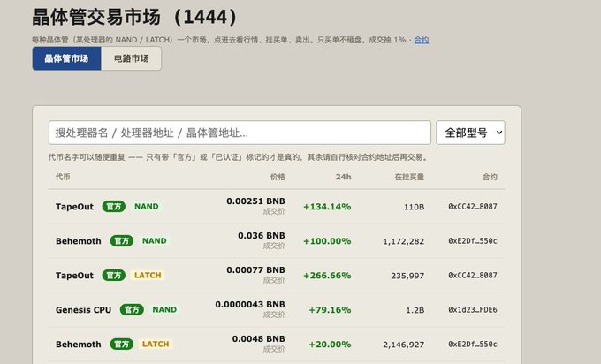Expand the 全部型号 dropdown

(x=470, y=133)
